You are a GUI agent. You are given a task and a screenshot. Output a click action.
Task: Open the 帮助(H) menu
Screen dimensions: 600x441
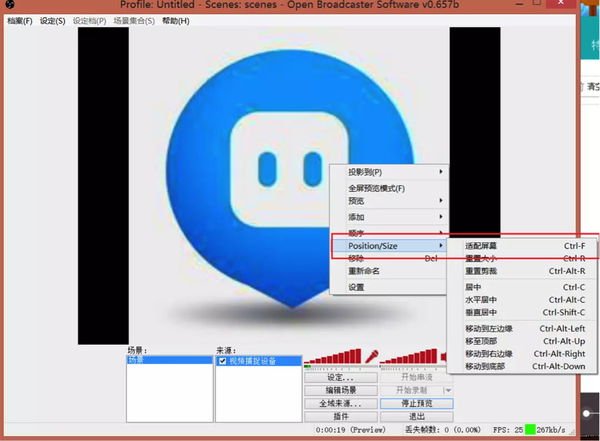pyautogui.click(x=176, y=21)
